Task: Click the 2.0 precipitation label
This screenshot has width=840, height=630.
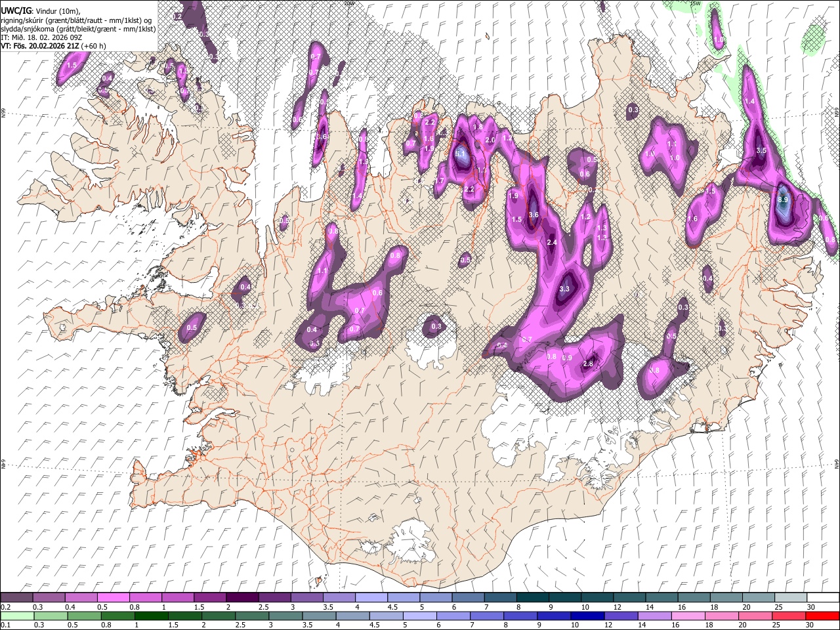Action: point(490,140)
